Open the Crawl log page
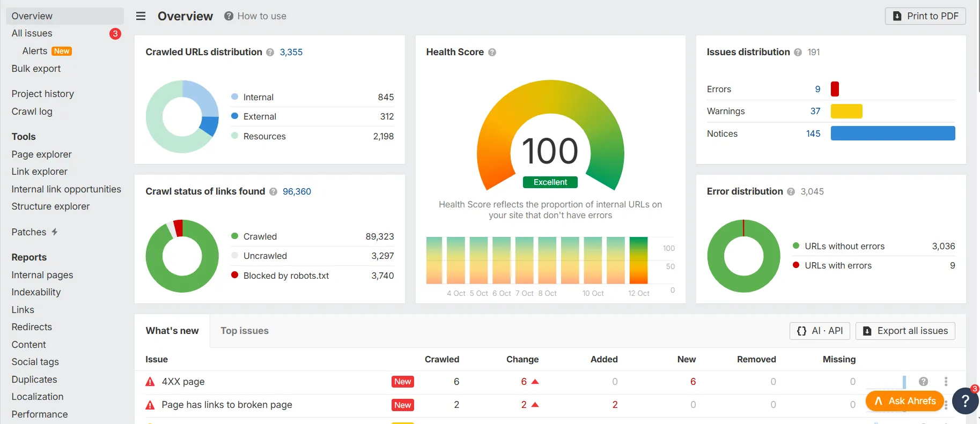980x424 pixels. (x=32, y=111)
